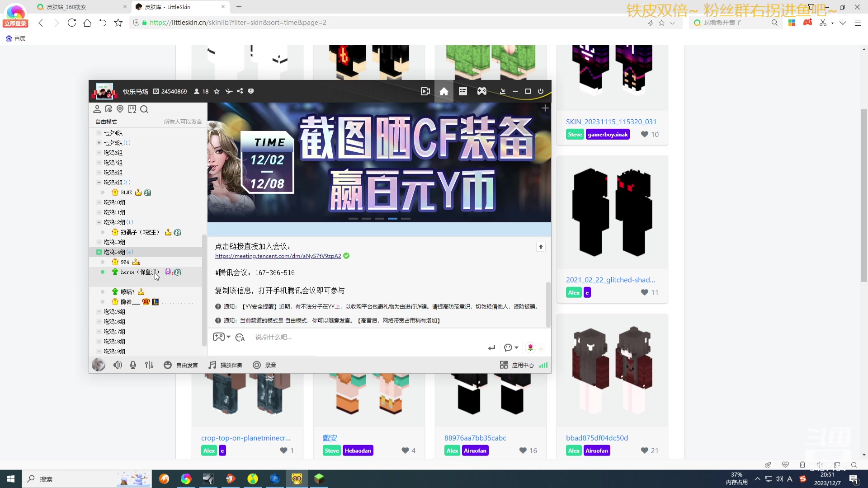Image resolution: width=868 pixels, height=488 pixels.
Task: Toggle the channel favorite star
Action: pyautogui.click(x=217, y=91)
